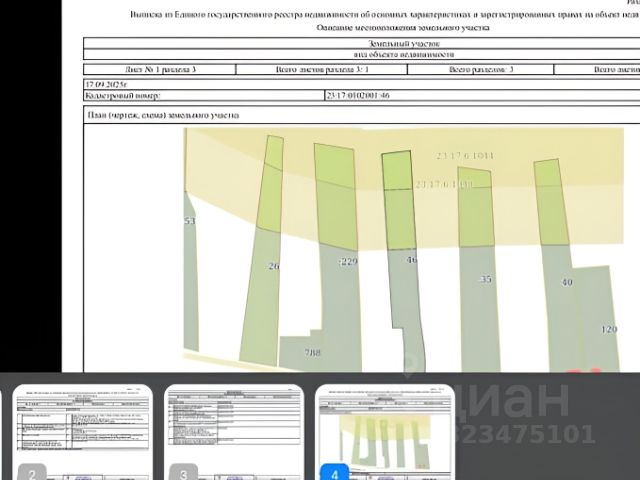Click the 'Описание местоположения земельного участка' title
640x480 pixels.
pyautogui.click(x=403, y=28)
